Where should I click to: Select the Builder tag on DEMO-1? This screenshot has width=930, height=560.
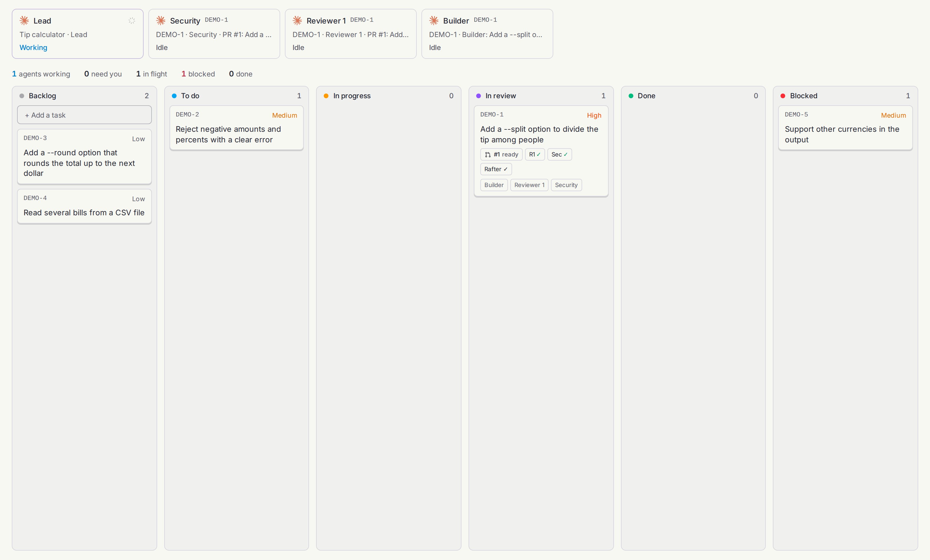click(x=494, y=185)
